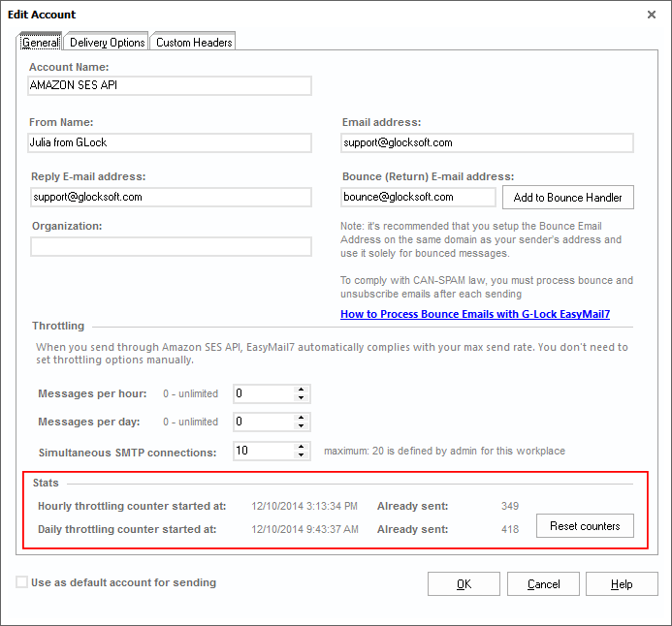Screen dimensions: 672x626
Task: Click the Reply E-mail address field
Action: pyautogui.click(x=171, y=197)
